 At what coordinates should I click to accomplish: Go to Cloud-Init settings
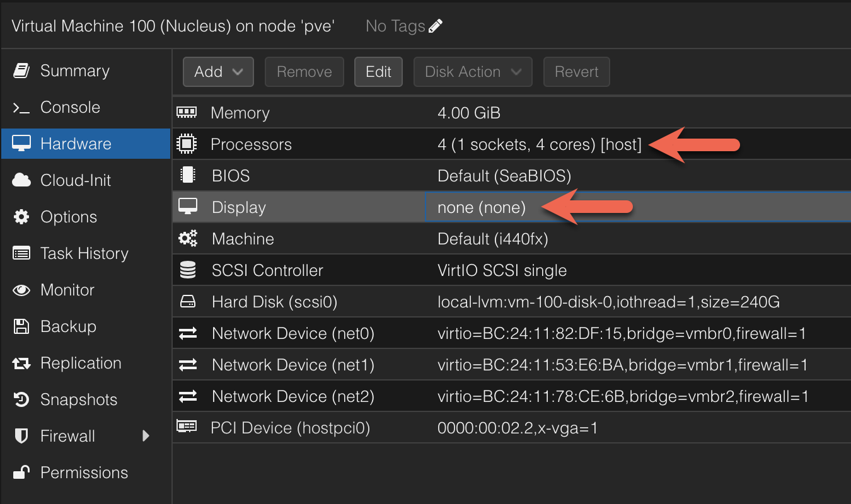(x=76, y=180)
